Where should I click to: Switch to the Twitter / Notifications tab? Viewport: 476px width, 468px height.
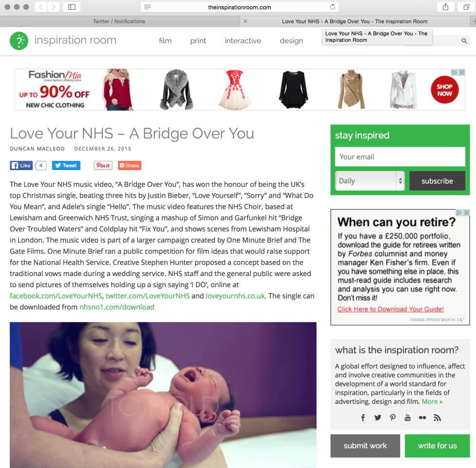point(119,21)
